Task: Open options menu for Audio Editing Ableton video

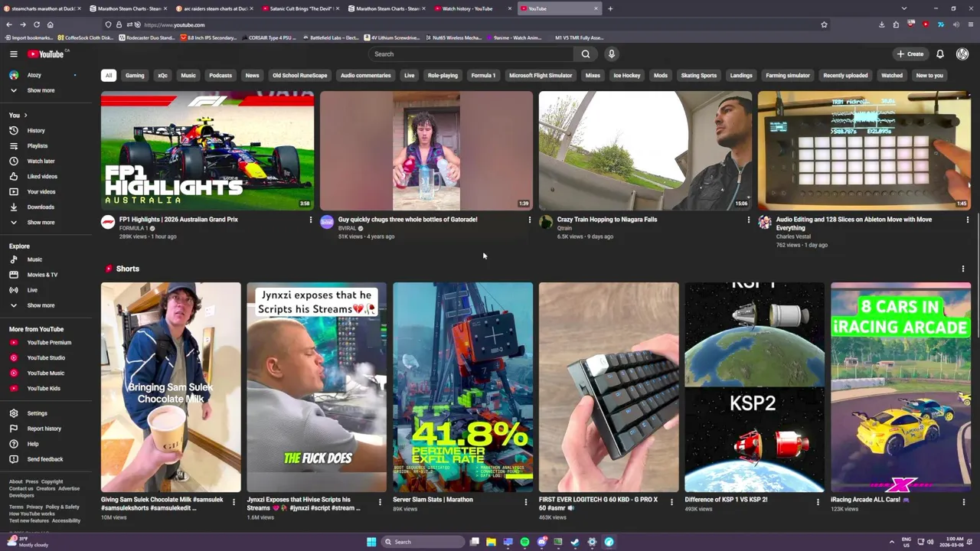Action: click(x=968, y=220)
